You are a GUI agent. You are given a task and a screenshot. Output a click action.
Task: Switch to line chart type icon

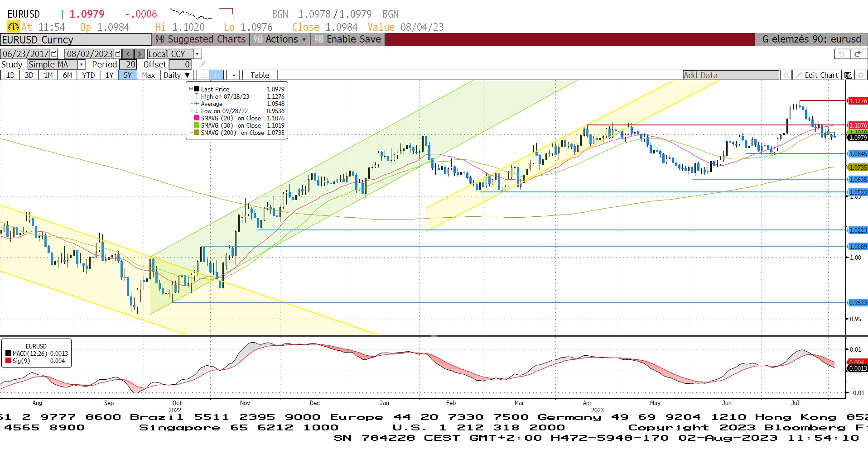click(203, 75)
